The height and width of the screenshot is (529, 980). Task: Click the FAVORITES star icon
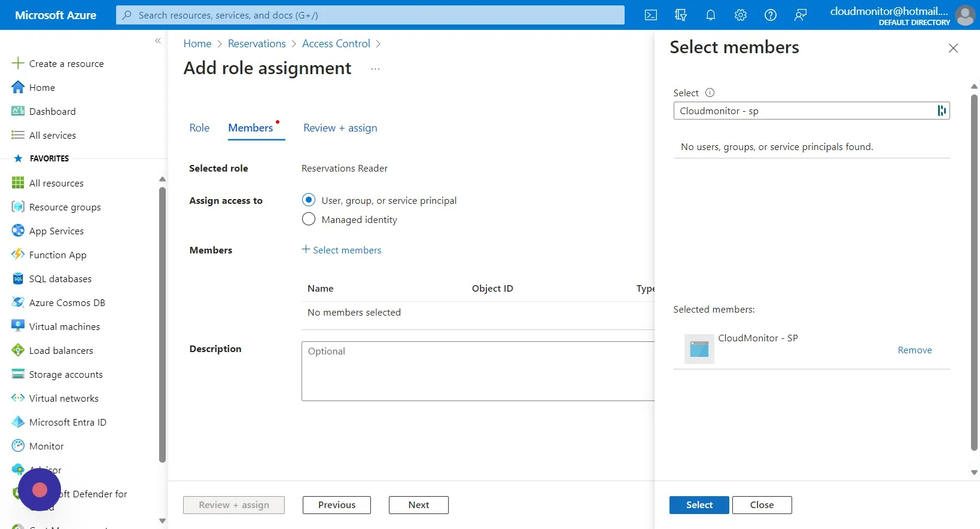tap(18, 158)
